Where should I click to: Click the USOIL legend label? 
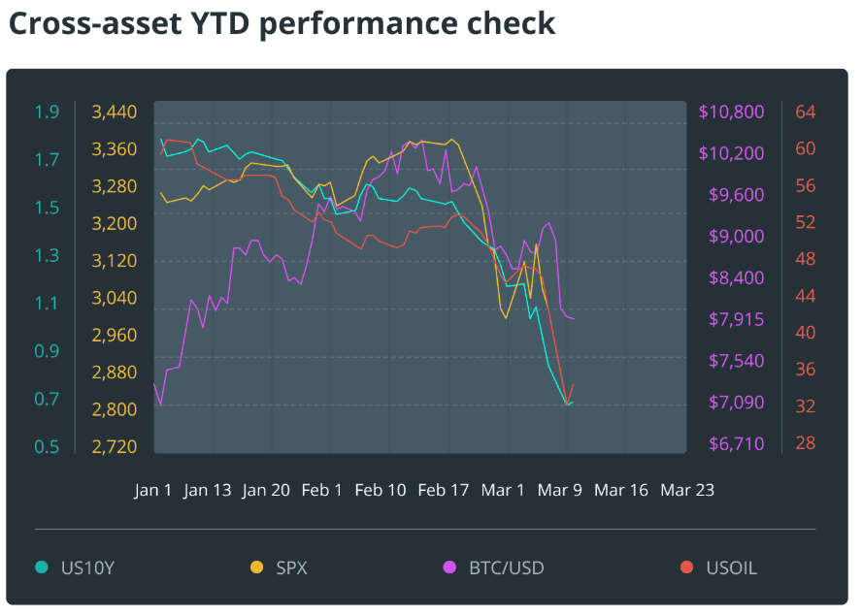[732, 567]
